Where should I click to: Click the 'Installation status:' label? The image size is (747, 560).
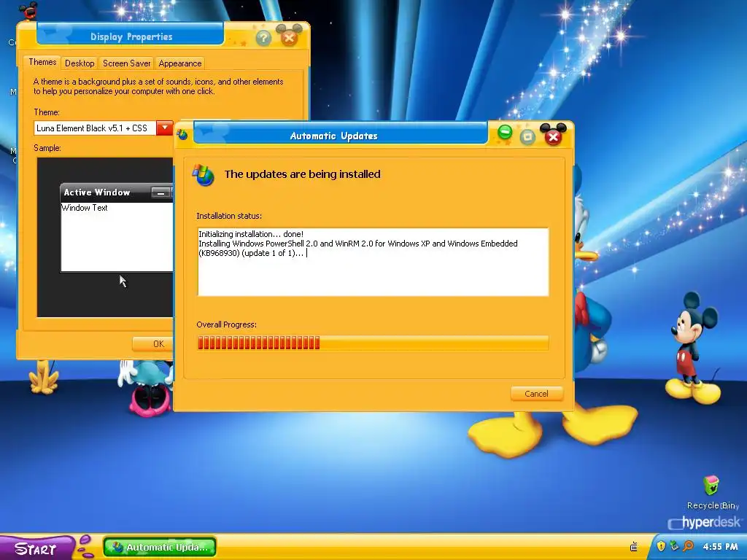point(228,216)
